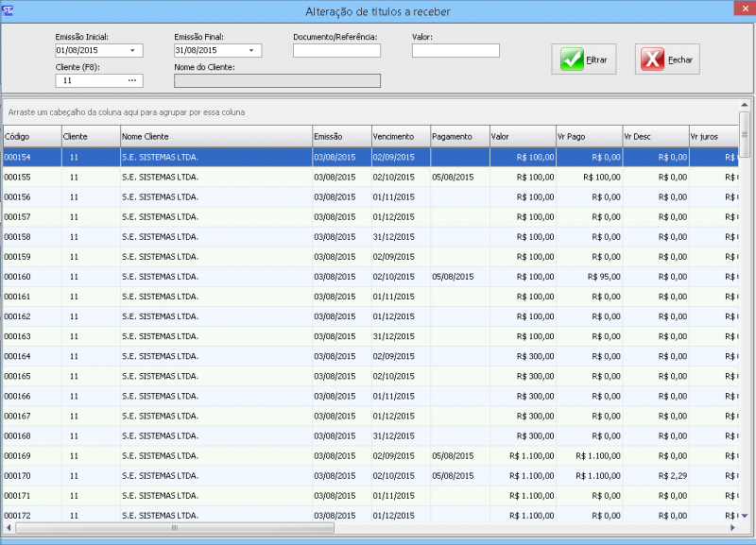Click the vertical scrollbar up arrow

tap(745, 105)
